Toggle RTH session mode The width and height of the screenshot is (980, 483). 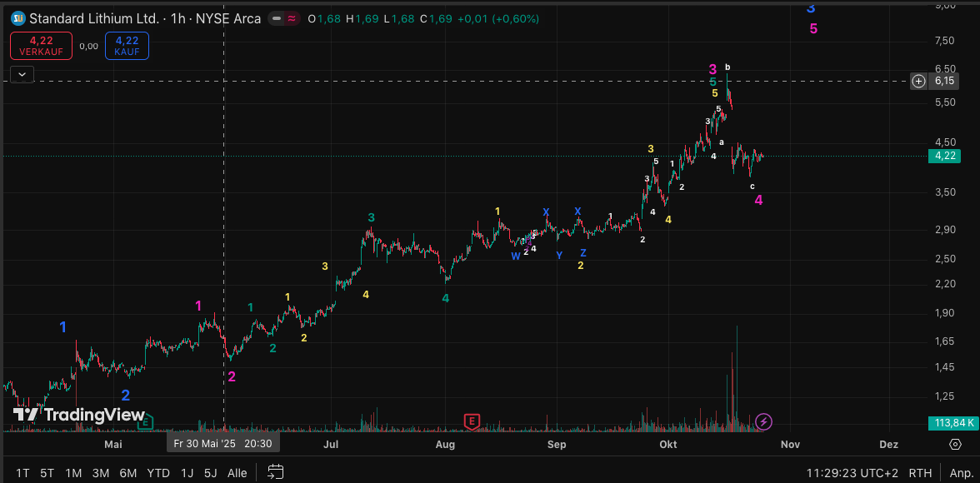[x=921, y=473]
